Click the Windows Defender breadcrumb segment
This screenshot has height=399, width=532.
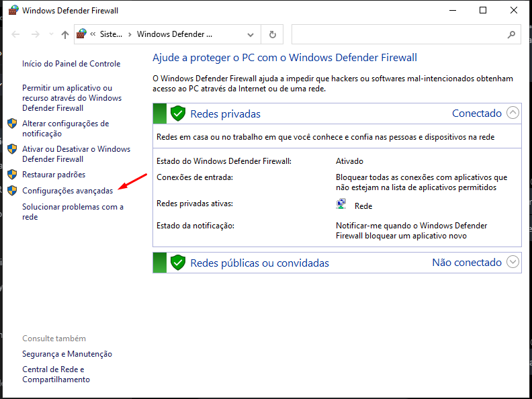(x=175, y=34)
